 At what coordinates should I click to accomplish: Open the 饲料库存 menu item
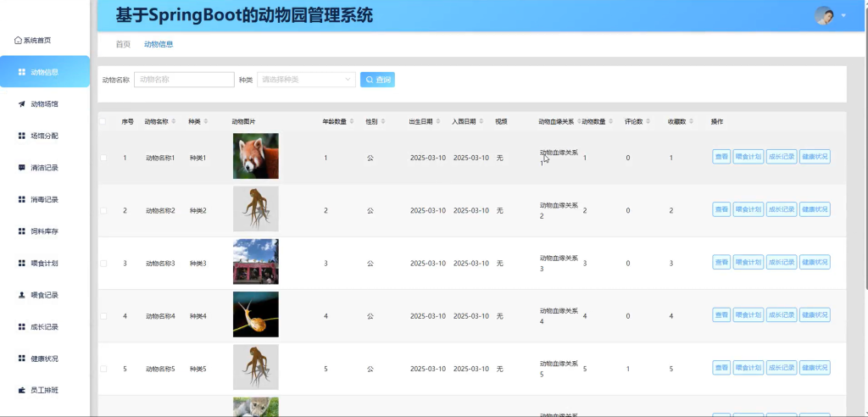[x=45, y=231]
